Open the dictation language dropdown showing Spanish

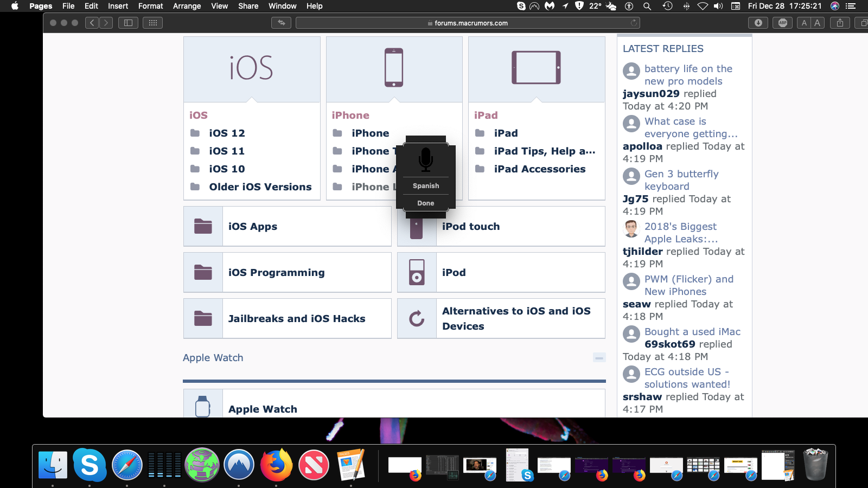click(426, 186)
